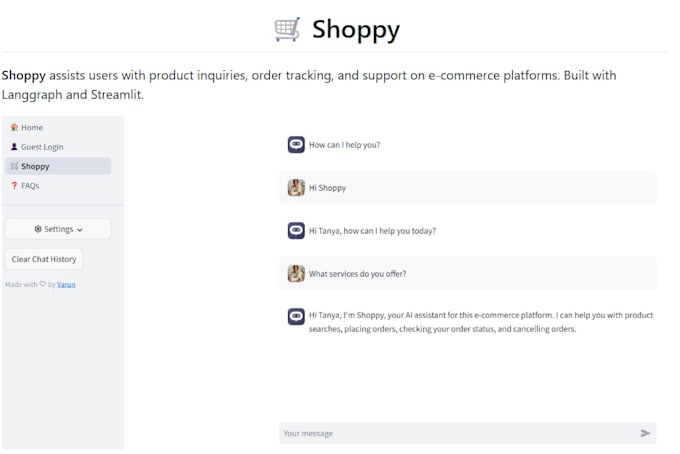This screenshot has height=454, width=680.
Task: Select the Shoppy sidebar item
Action: (58, 166)
